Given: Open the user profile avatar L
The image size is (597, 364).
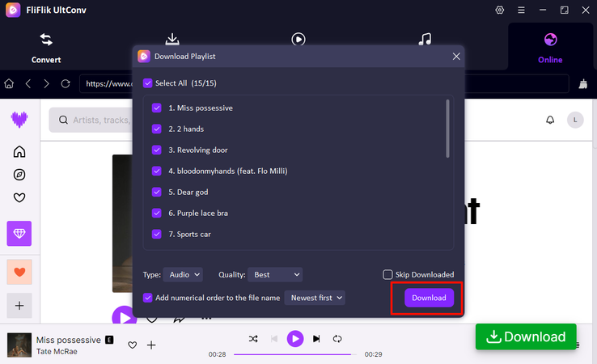Looking at the screenshot, I should coord(575,120).
